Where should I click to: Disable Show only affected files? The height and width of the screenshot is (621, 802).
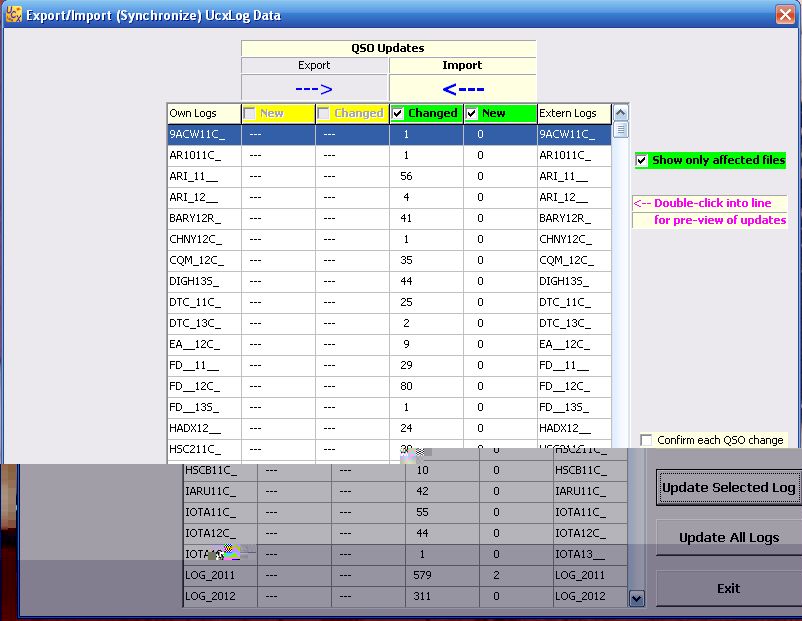pos(642,161)
